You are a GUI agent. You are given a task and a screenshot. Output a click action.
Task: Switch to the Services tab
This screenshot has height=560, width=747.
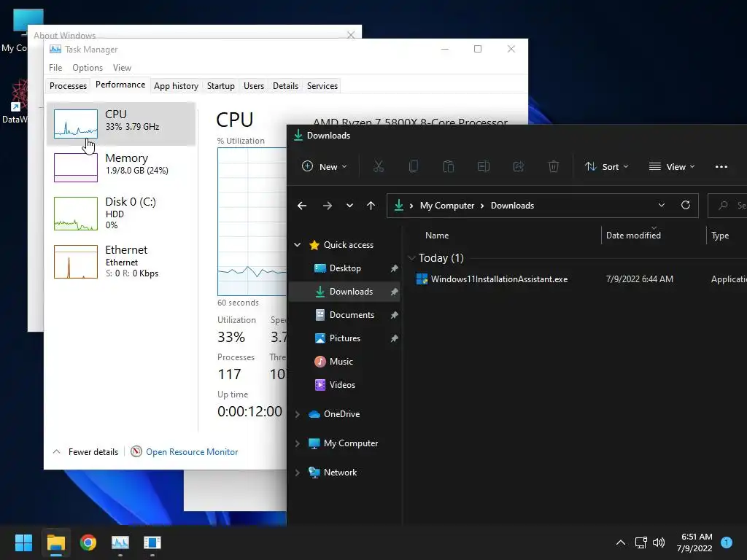[322, 86]
